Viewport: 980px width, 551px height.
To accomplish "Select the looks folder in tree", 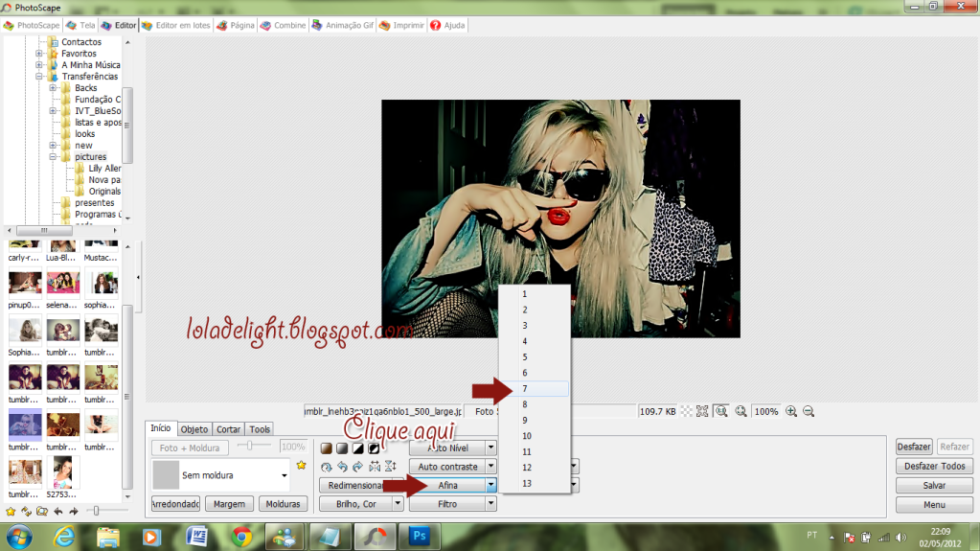I will (x=85, y=134).
